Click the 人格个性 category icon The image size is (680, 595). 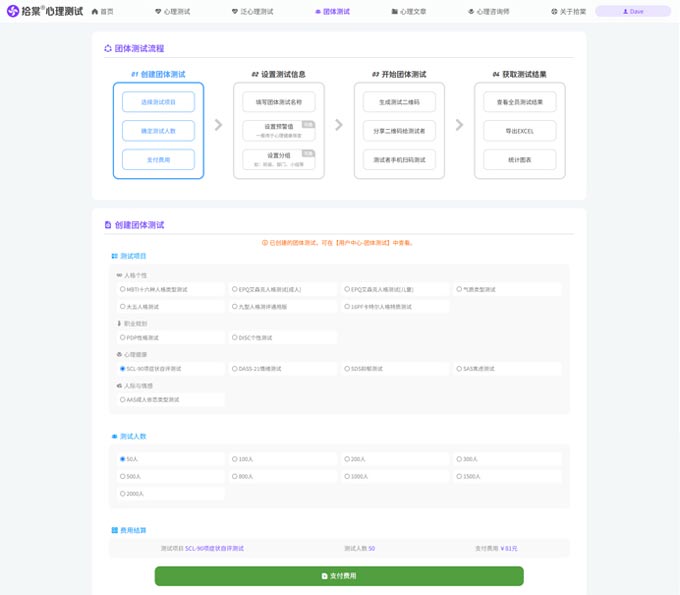[119, 275]
